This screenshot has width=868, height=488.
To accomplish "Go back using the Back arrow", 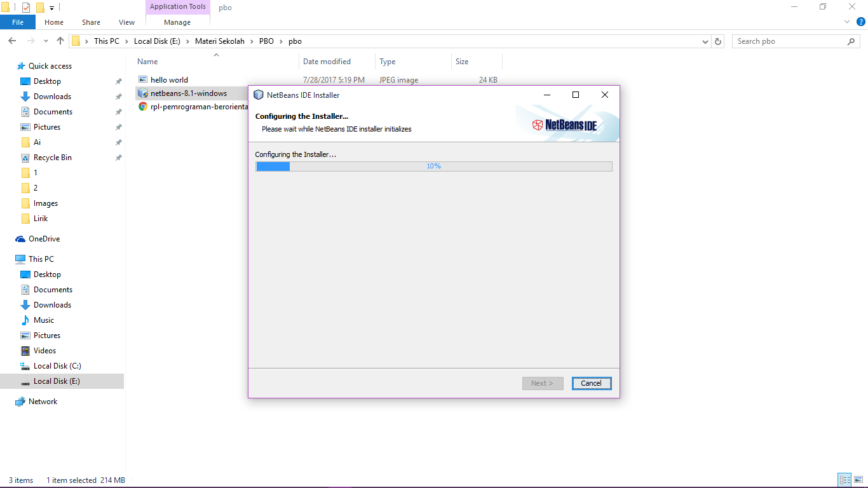I will tap(11, 41).
